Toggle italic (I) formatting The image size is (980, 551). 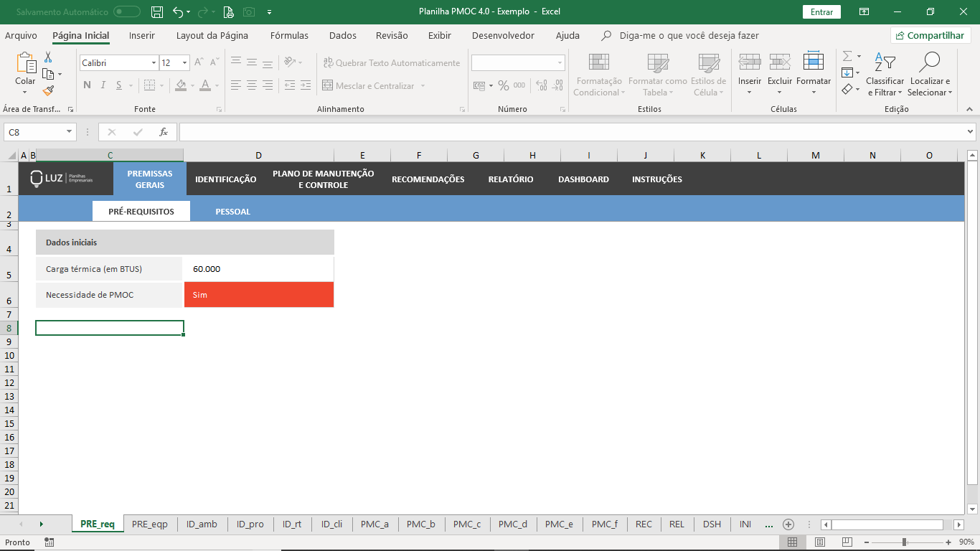click(x=103, y=85)
